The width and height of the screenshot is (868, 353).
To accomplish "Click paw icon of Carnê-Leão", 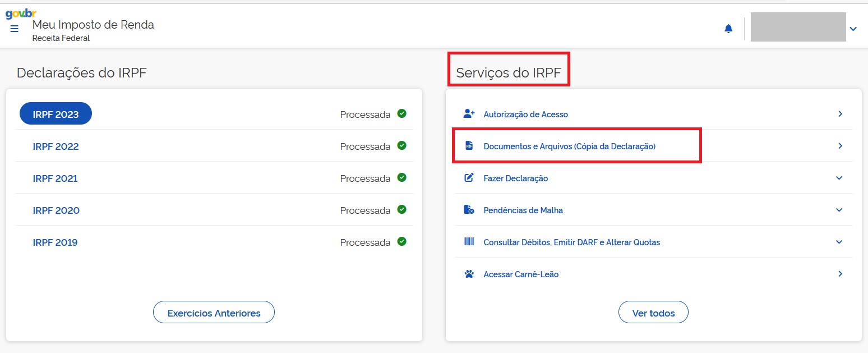I will [469, 274].
